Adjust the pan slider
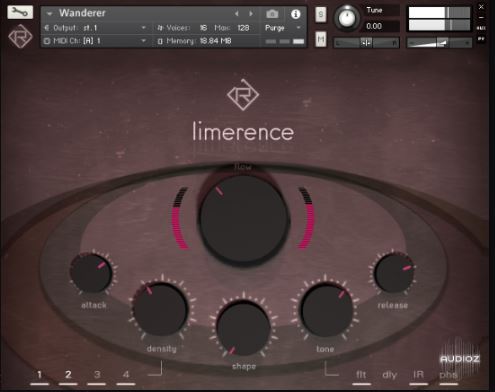 [x=366, y=43]
